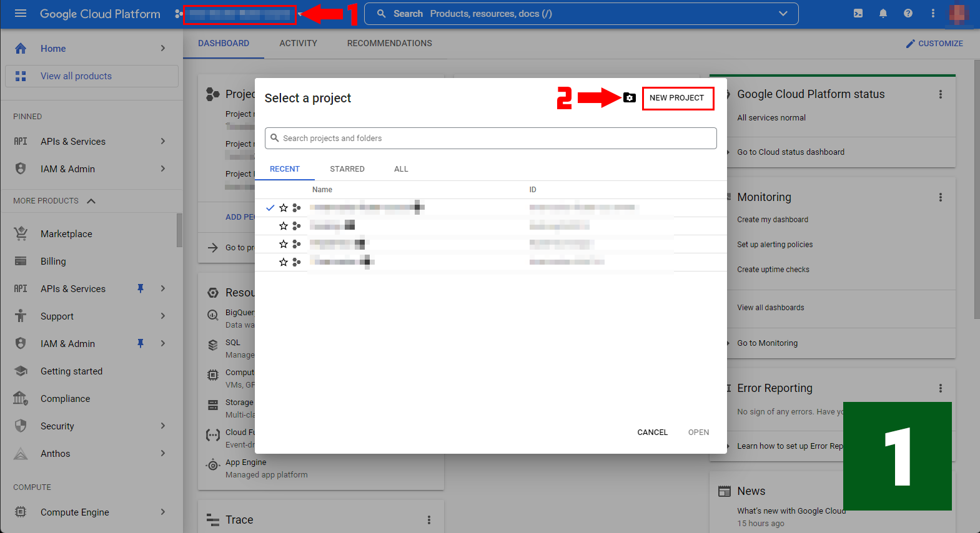Open Platform status card three-dot menu
Image resolution: width=980 pixels, height=533 pixels.
point(941,94)
